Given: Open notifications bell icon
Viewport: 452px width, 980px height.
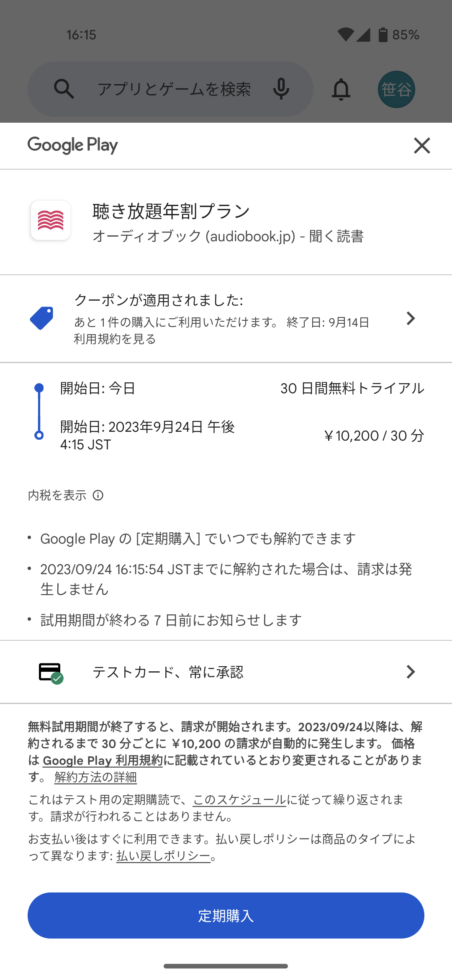Looking at the screenshot, I should click(341, 89).
